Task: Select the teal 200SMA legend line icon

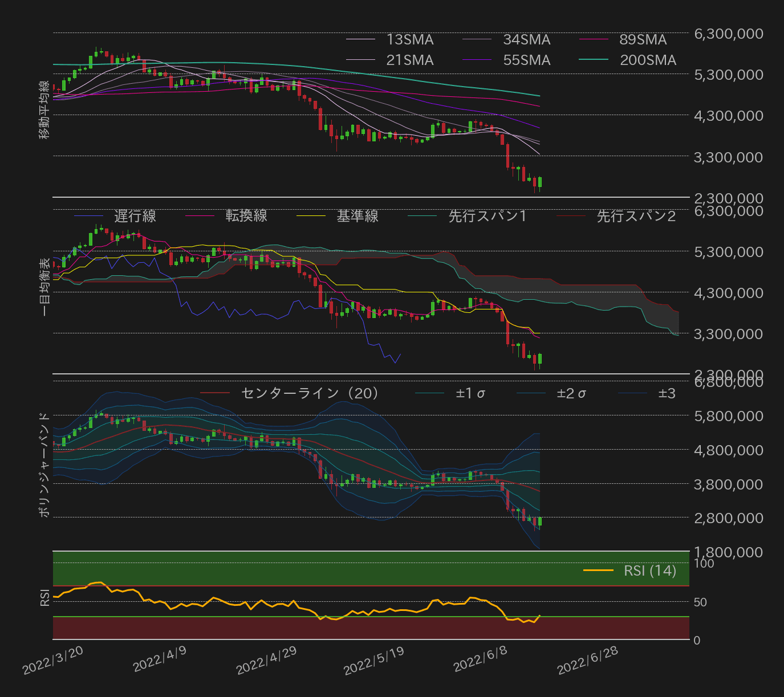Action: tap(594, 59)
